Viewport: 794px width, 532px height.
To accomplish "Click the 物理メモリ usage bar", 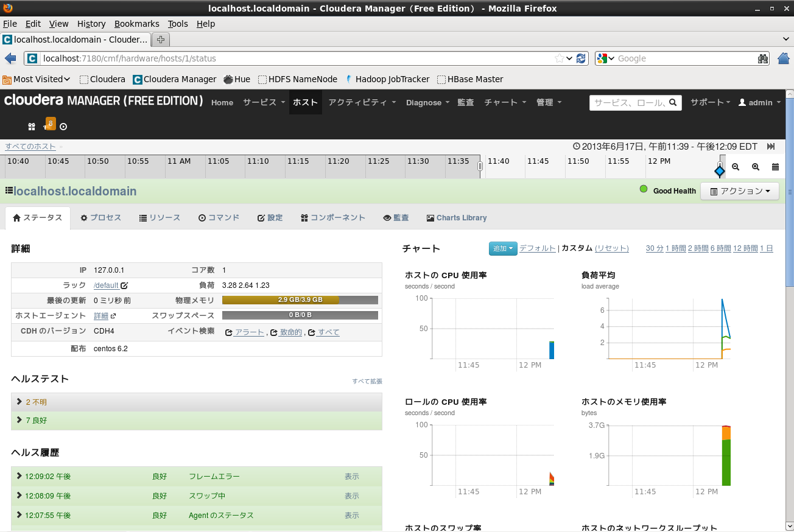I will [300, 300].
